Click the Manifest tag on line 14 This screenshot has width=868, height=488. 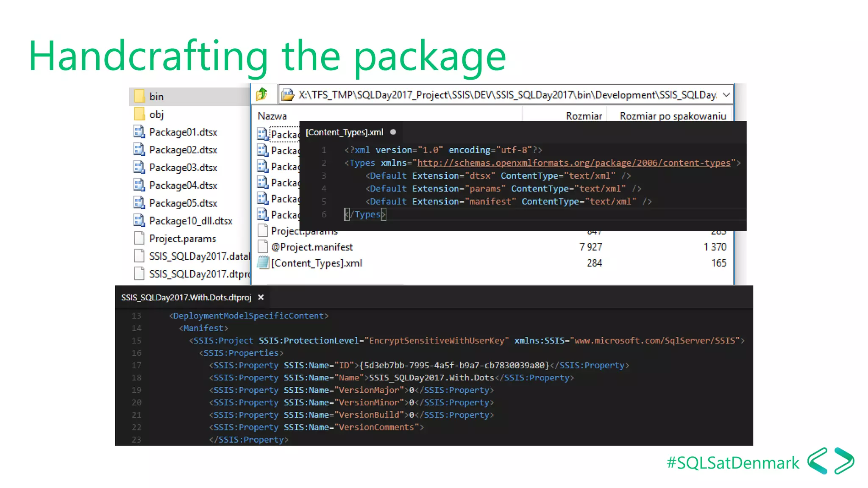pos(203,328)
